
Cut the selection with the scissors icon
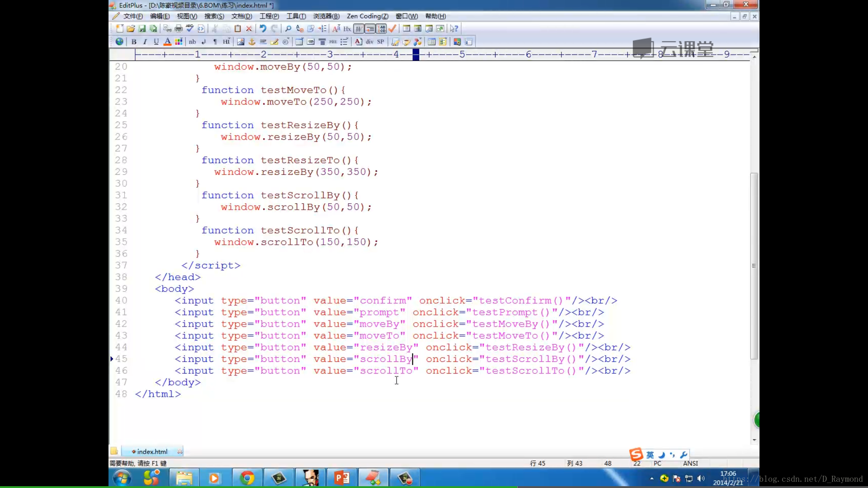point(215,28)
